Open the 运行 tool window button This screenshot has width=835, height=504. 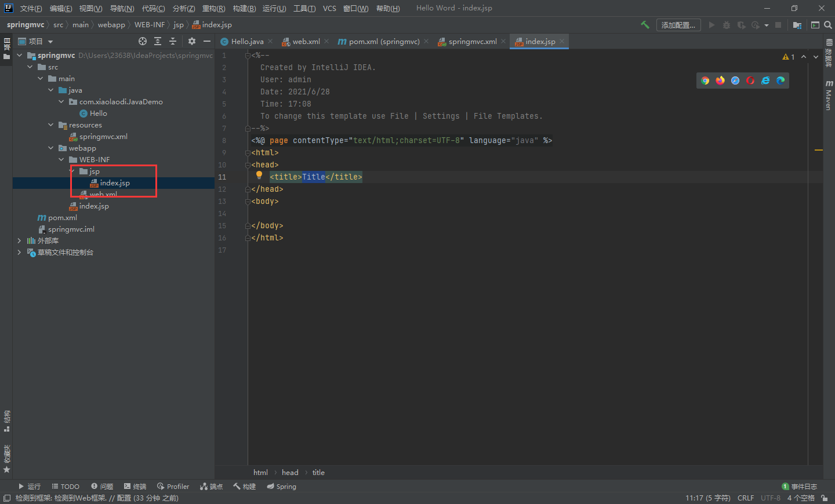29,487
